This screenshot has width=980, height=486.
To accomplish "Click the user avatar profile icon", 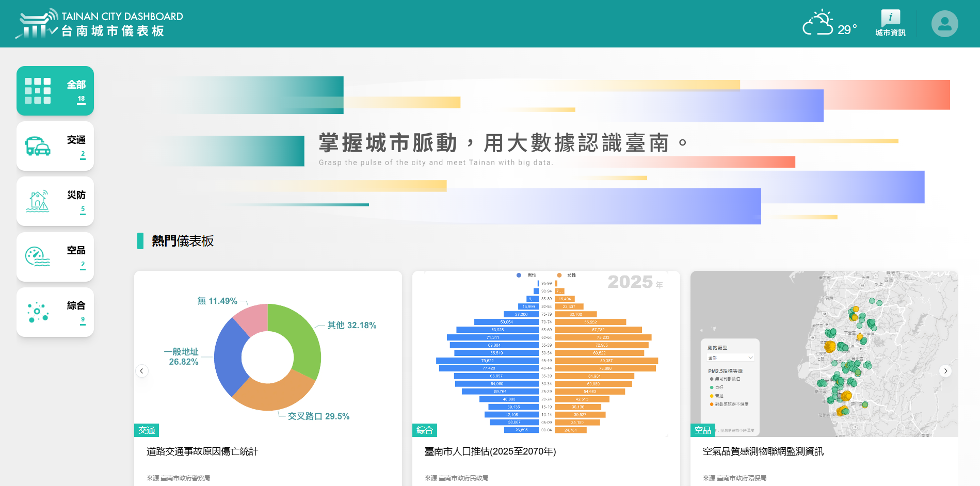I will (944, 23).
